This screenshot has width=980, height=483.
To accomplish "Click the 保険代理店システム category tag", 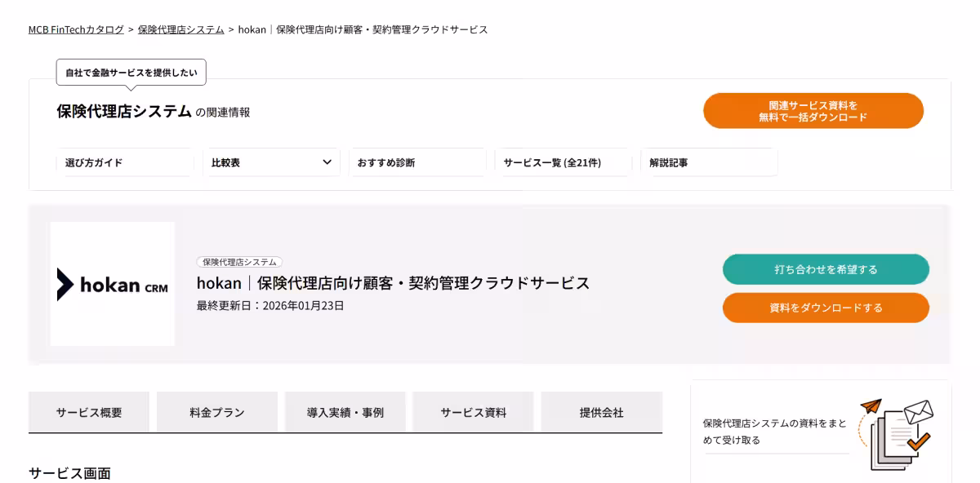I will (239, 262).
